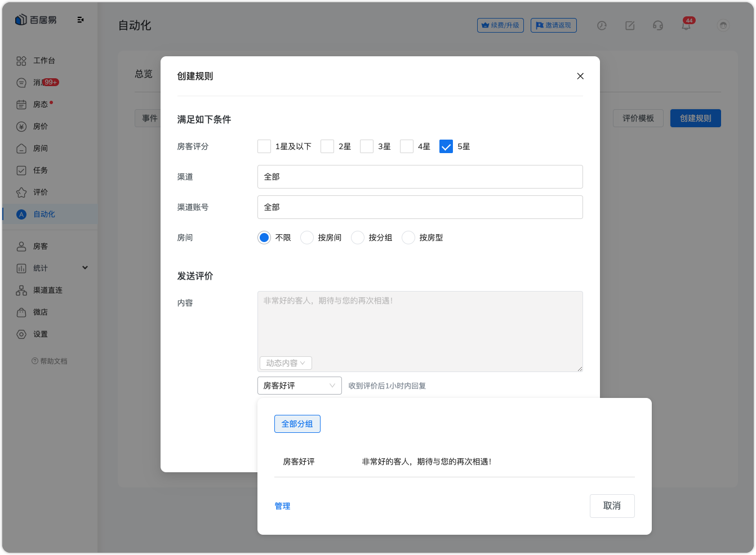The image size is (756, 555).
Task: Click the 内容 review text area
Action: tap(420, 332)
